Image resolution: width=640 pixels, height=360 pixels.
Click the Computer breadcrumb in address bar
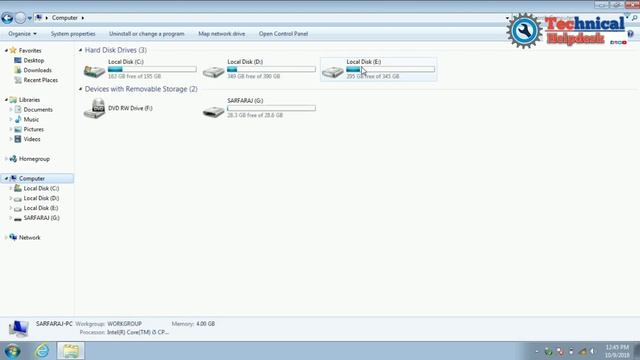point(64,18)
